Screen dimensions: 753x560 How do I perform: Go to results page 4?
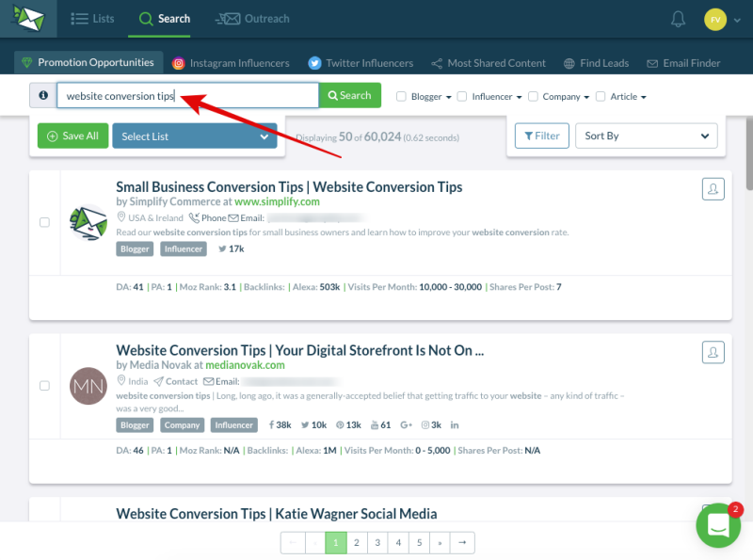398,543
